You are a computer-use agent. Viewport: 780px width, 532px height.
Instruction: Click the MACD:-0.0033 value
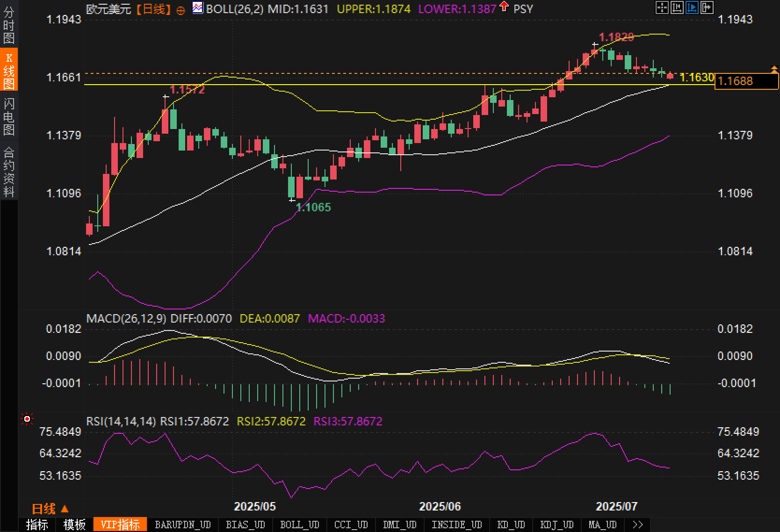click(347, 319)
